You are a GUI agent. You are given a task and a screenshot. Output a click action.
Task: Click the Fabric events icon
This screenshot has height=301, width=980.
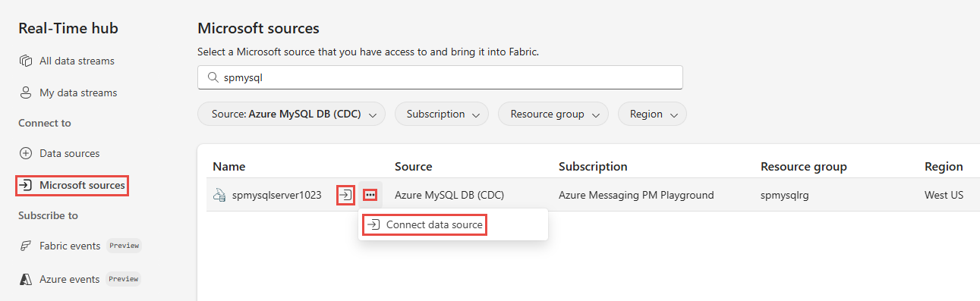pyautogui.click(x=26, y=246)
